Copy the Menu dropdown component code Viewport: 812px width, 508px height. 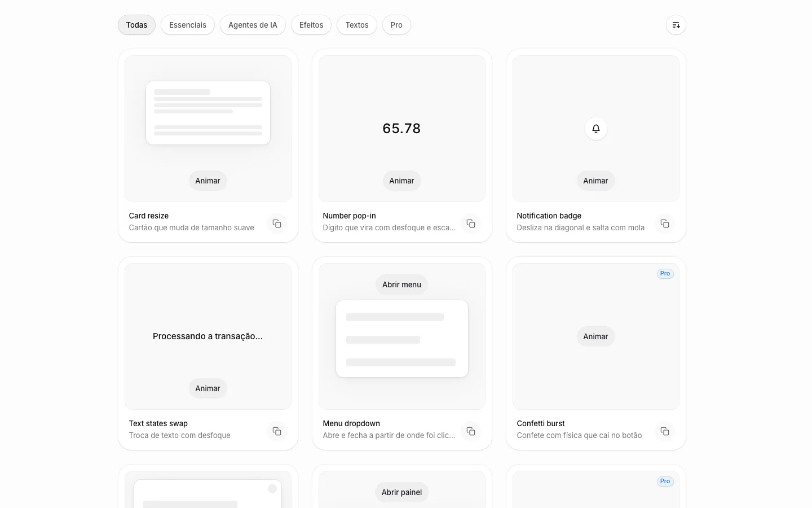(x=471, y=431)
